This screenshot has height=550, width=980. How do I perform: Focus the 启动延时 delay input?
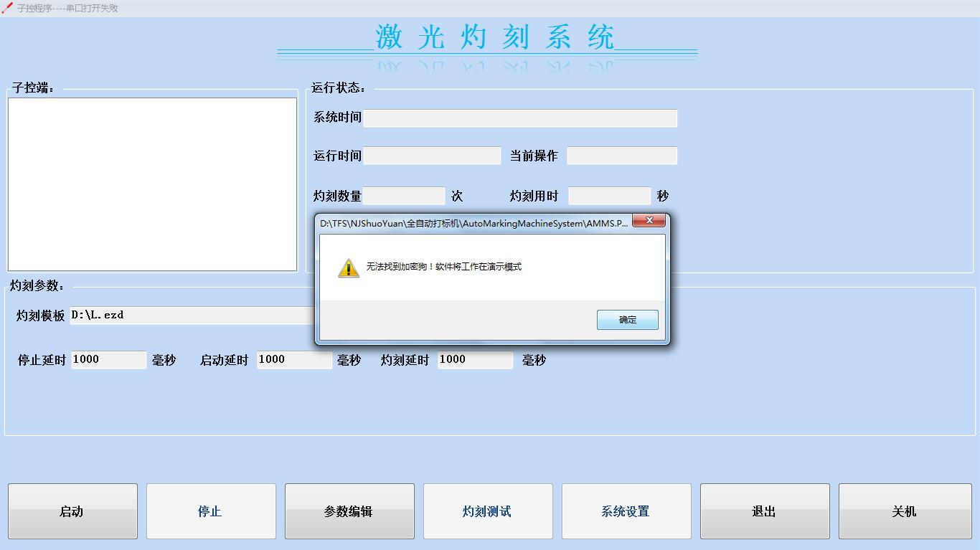(x=295, y=360)
